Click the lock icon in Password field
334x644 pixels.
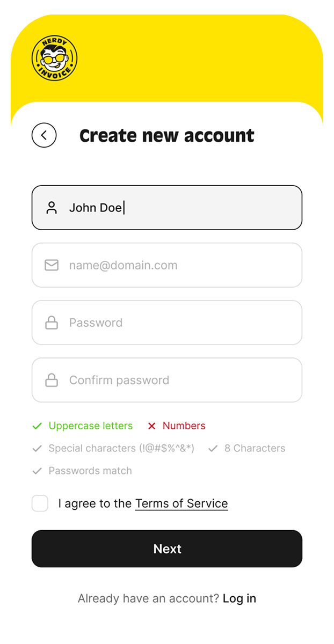coord(52,323)
